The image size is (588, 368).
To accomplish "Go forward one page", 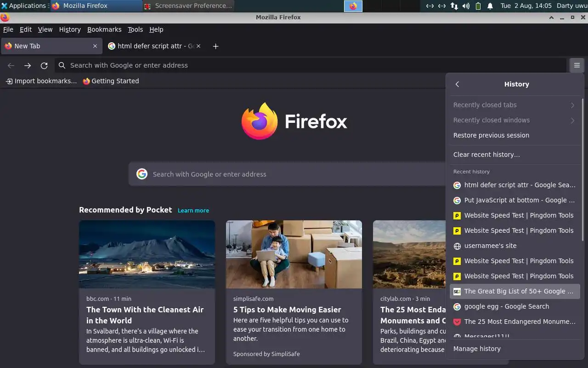I will 28,65.
